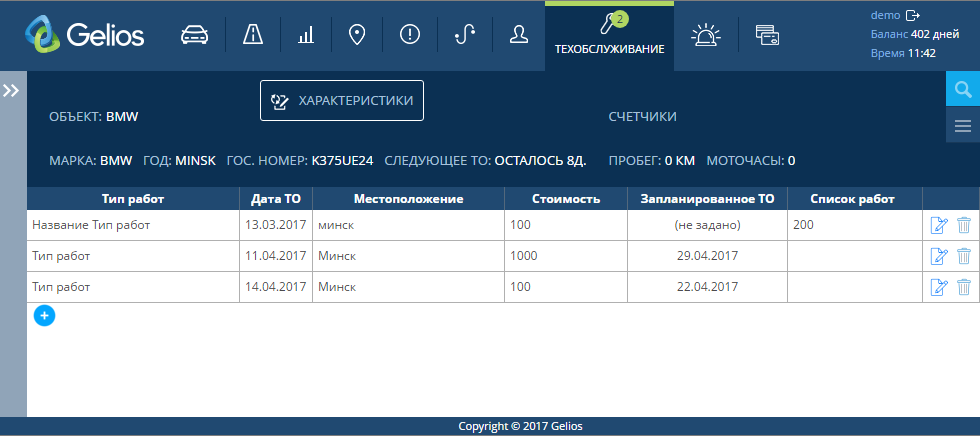Click the exclamation circle notifications icon
The width and height of the screenshot is (980, 436).
pos(410,35)
